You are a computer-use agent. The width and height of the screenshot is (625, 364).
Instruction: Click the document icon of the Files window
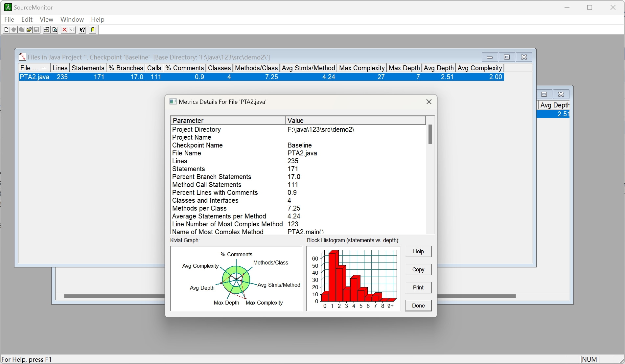pyautogui.click(x=22, y=57)
